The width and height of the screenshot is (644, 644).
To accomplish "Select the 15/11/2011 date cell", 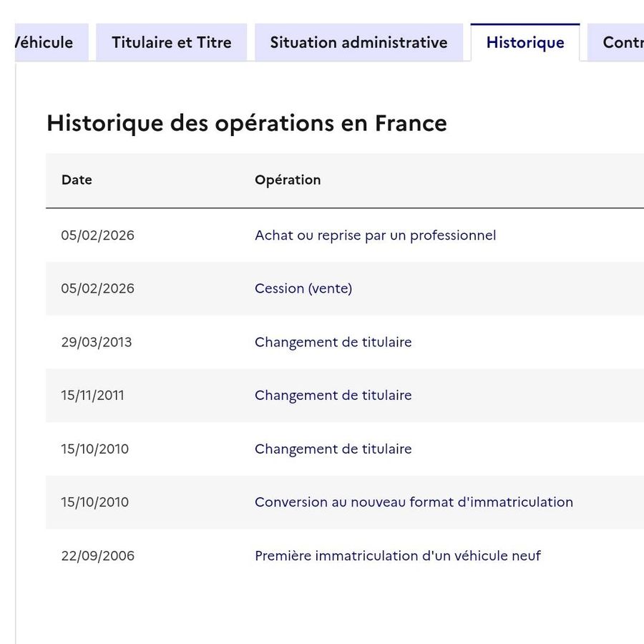I will pyautogui.click(x=92, y=395).
